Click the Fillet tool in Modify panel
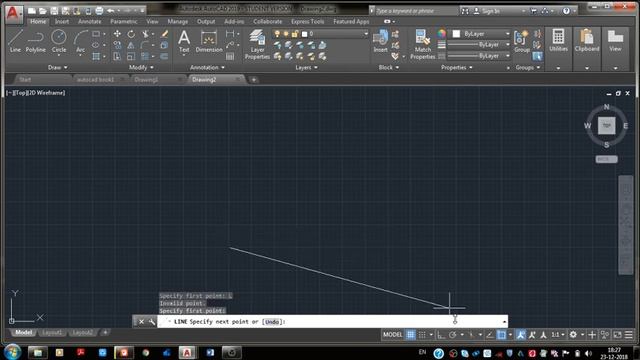 (144, 45)
